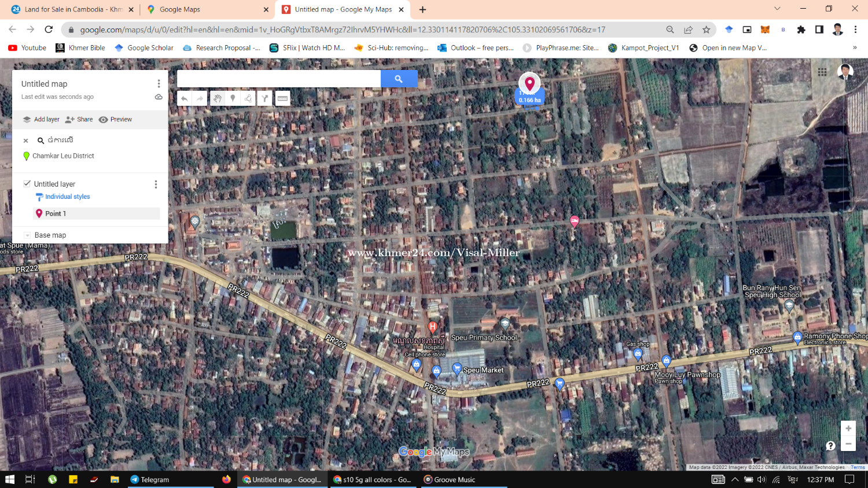Click Add layer button
868x488 pixels.
41,120
